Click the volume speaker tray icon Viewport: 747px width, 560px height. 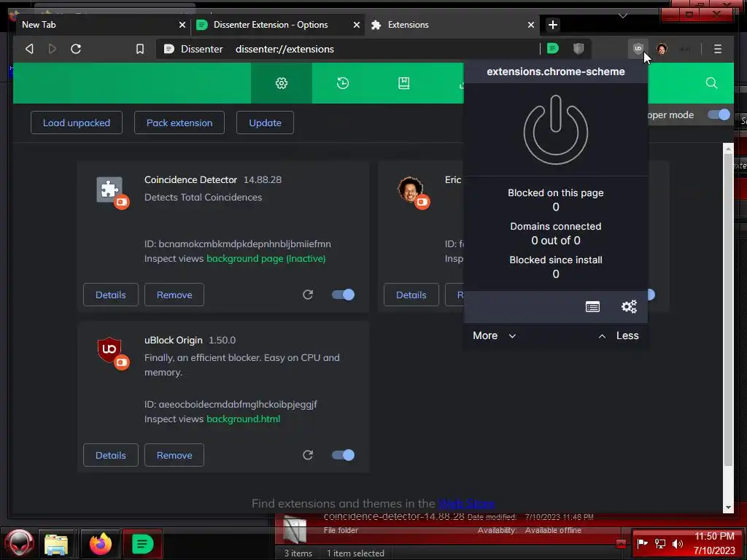(678, 543)
